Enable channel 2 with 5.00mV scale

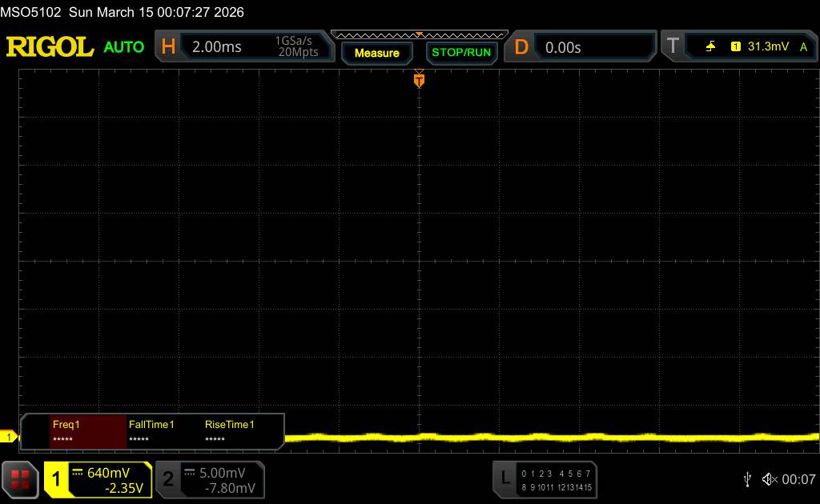coord(210,479)
